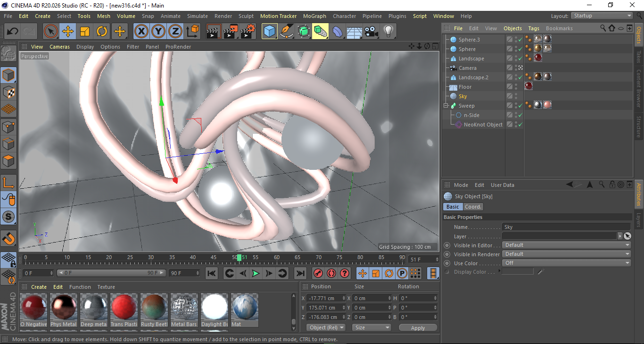644x344 pixels.
Task: Click the Coordinate System icon
Action: coord(192,32)
